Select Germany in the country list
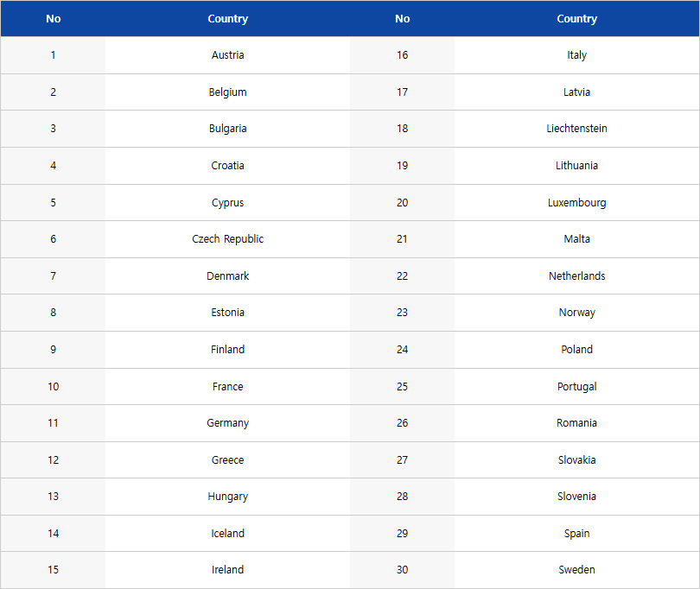 pyautogui.click(x=227, y=423)
